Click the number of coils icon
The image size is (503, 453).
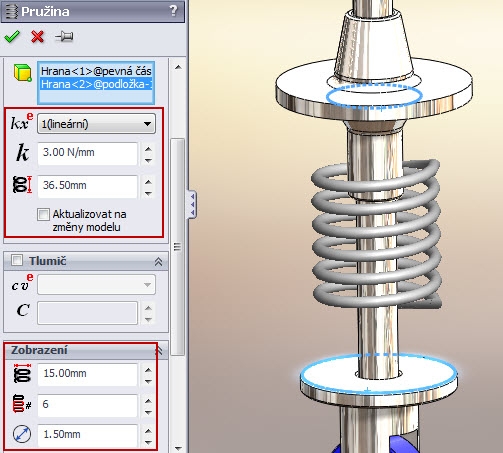click(22, 404)
